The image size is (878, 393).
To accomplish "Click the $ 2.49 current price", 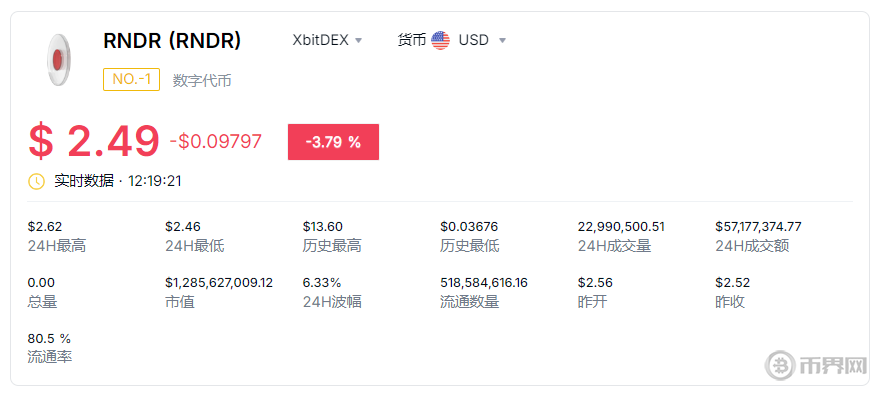I will [94, 141].
